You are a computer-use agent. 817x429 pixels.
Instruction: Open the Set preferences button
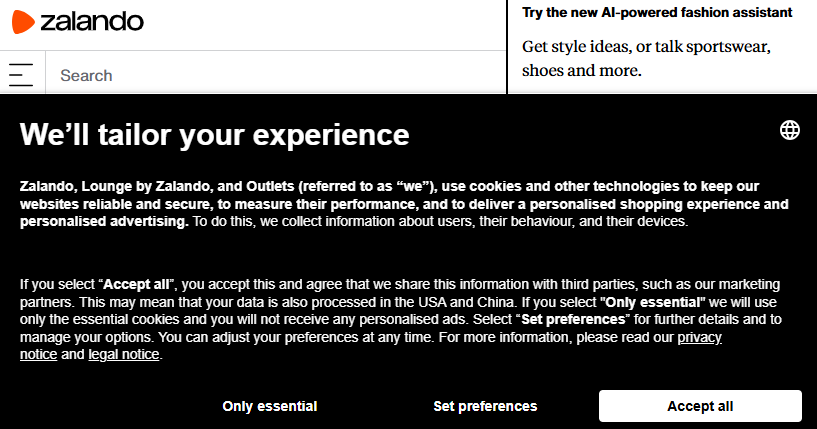click(x=485, y=406)
